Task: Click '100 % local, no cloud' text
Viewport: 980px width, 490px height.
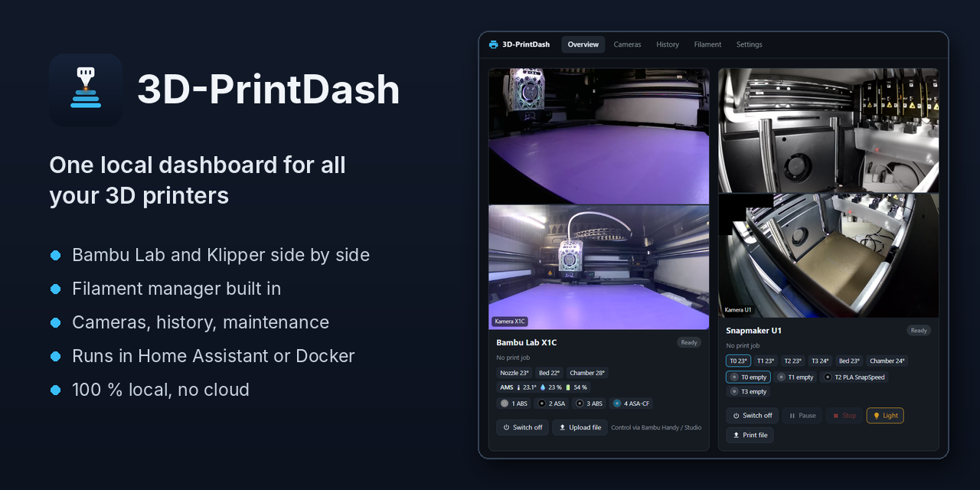Action: point(161,390)
